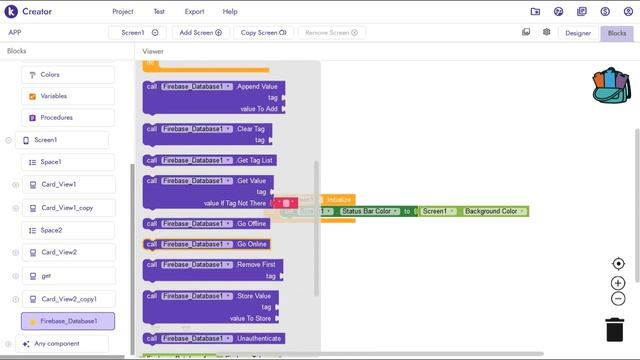This screenshot has height=360, width=640.
Task: Open the theme palette icon
Action: [x=558, y=11]
